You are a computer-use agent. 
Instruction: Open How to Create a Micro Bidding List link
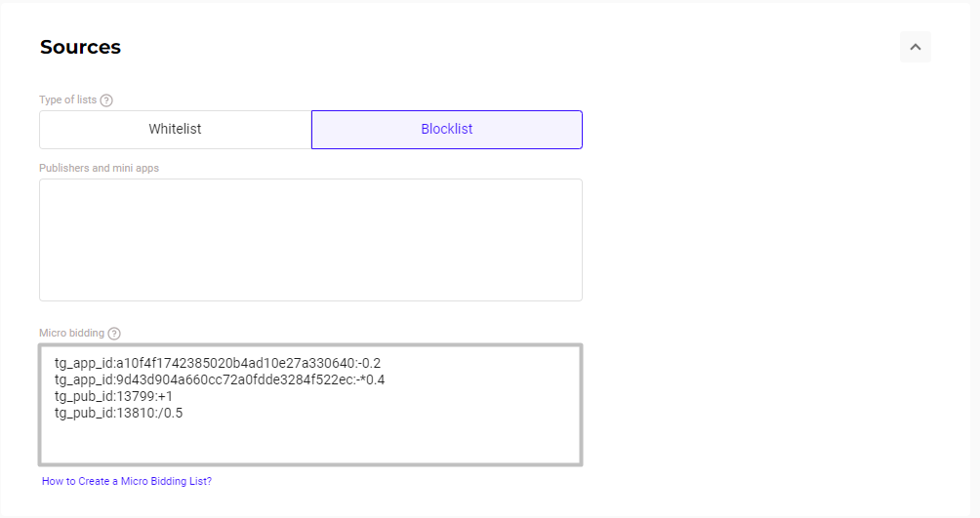click(x=127, y=481)
